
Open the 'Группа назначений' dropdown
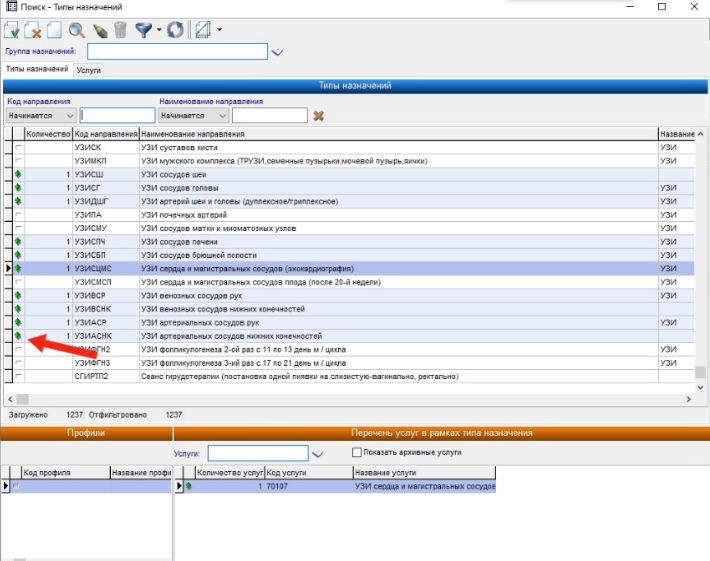pos(277,51)
